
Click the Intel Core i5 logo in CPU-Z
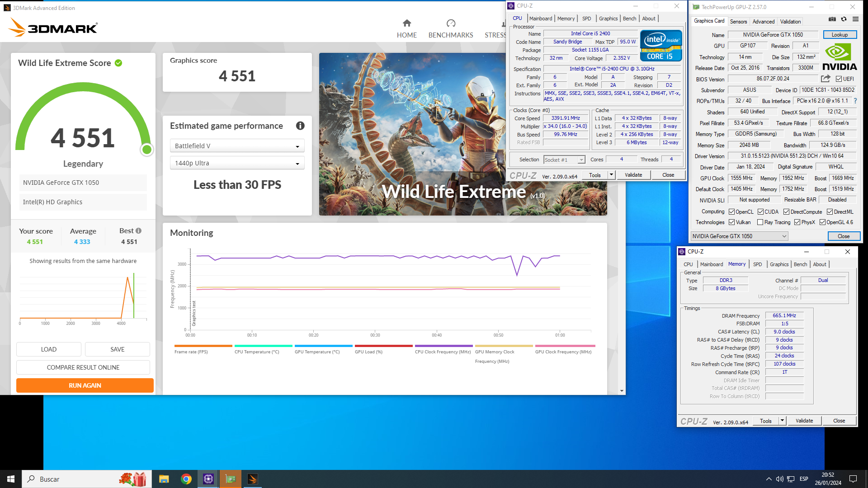point(660,46)
